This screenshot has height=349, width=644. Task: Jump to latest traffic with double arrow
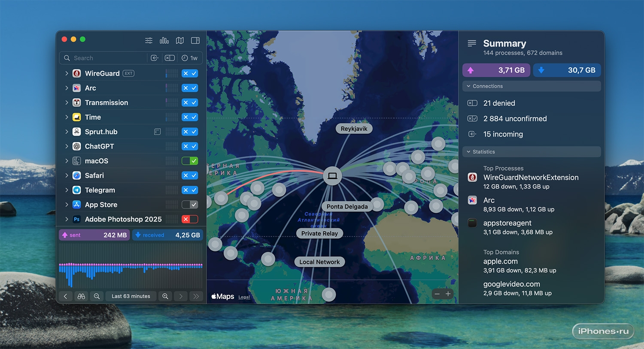(x=196, y=296)
